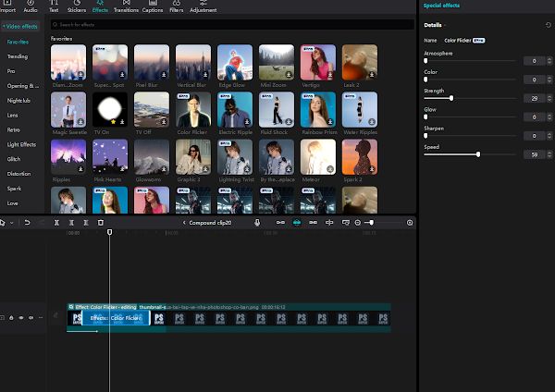Click the timeline playhead marker
Image resolution: width=555 pixels, height=392 pixels.
coord(110,232)
